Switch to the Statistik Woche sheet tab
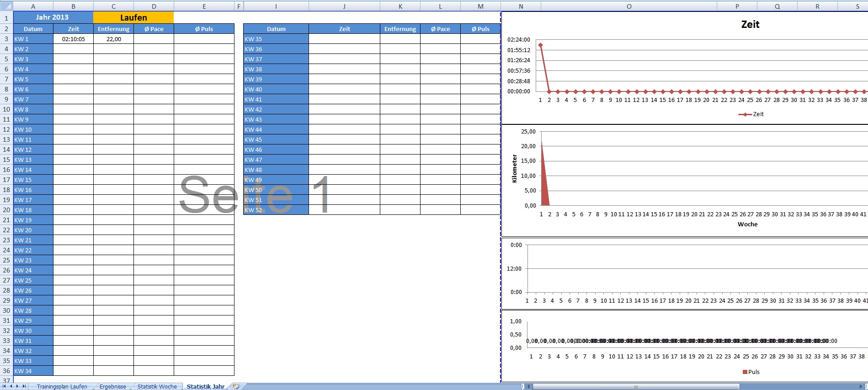Screen dimensions: 868x390 point(157,386)
